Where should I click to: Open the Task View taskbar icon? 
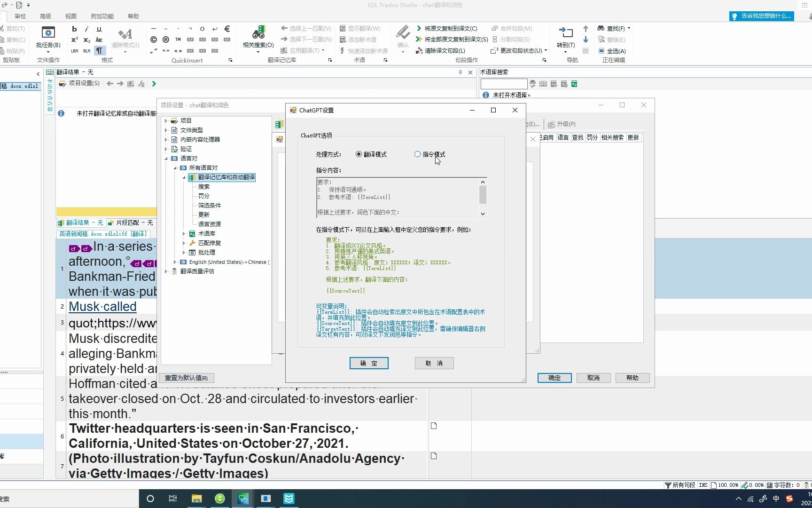pyautogui.click(x=173, y=499)
